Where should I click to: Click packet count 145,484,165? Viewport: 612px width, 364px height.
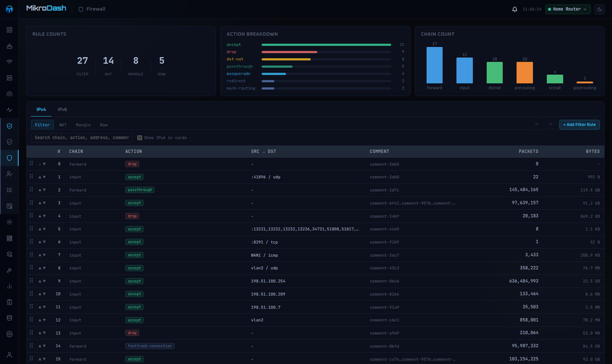[523, 190]
